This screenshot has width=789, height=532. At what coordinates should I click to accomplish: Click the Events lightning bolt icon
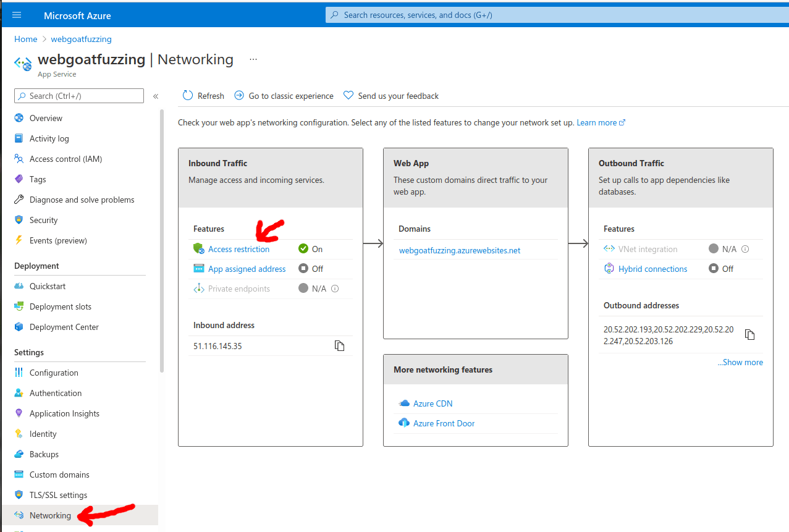tap(19, 240)
